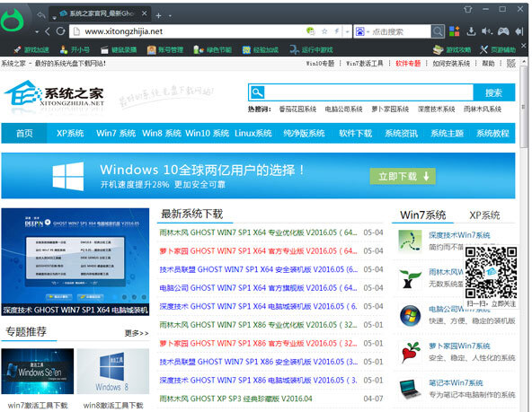This screenshot has height=412, width=532.
Task: Reload the page with refresh icon
Action: pos(61,31)
